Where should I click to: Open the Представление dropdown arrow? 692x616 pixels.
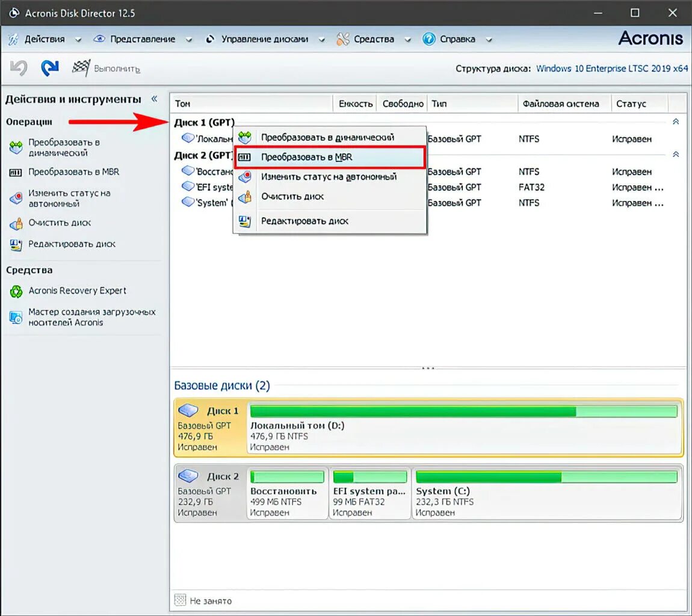pos(189,40)
